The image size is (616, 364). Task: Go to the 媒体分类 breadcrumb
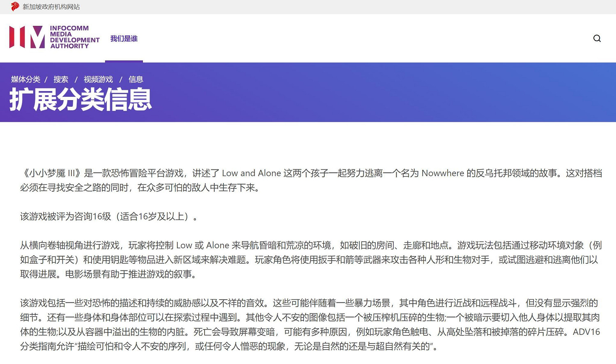[x=25, y=79]
